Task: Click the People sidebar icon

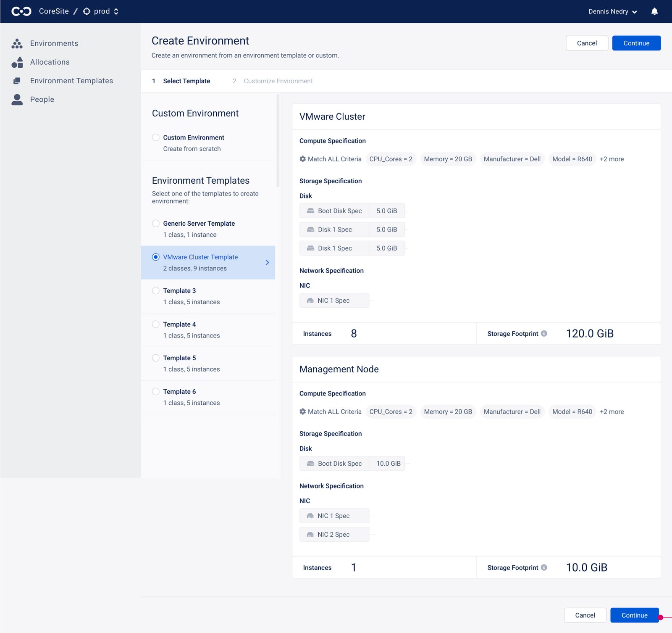Action: [17, 100]
